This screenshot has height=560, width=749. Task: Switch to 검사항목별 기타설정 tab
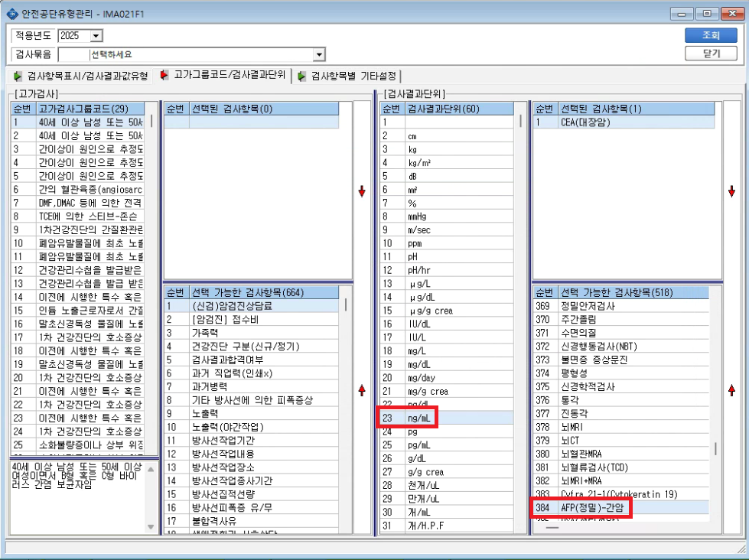(348, 76)
